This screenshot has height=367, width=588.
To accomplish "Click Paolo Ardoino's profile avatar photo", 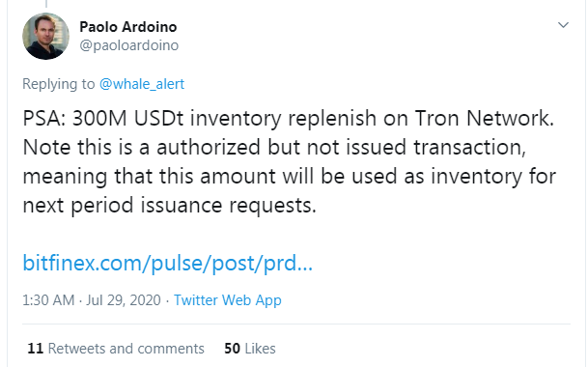I will (45, 36).
